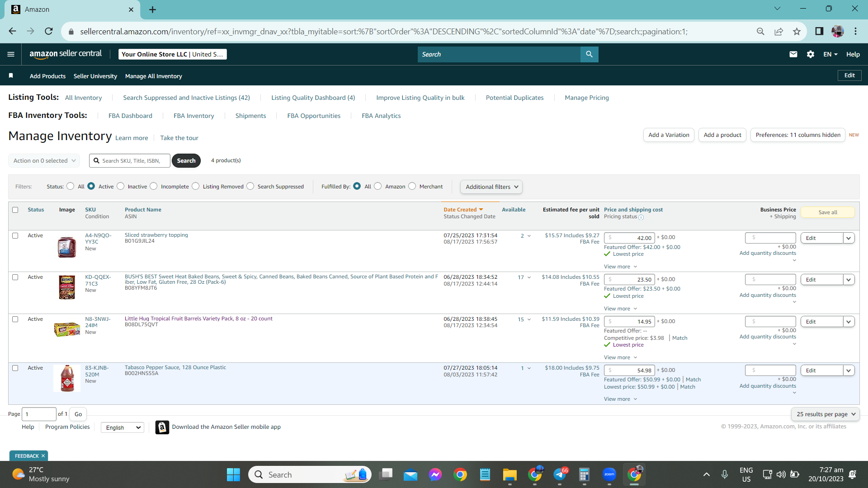The width and height of the screenshot is (868, 488).
Task: Select Fulfilled By Amazon radio button
Action: coord(378,186)
